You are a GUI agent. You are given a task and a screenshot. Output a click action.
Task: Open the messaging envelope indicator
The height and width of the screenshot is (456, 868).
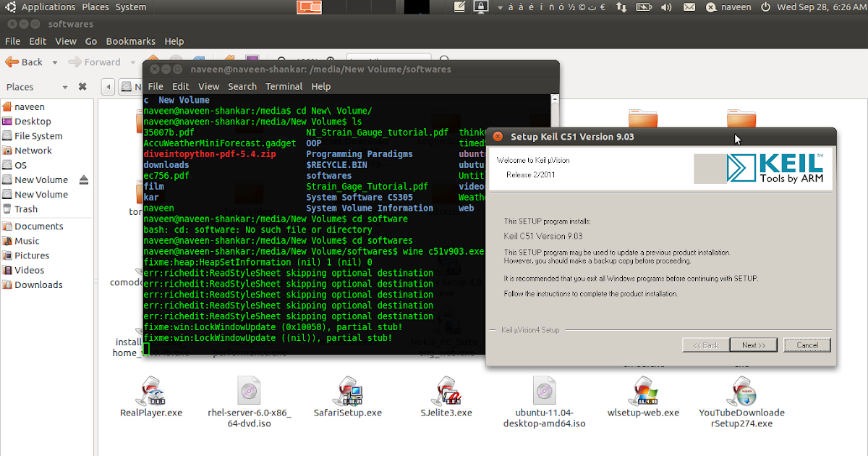click(689, 7)
